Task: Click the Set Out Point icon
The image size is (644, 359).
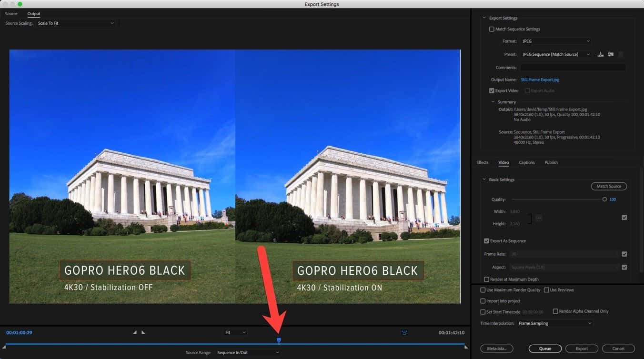Action: [143, 332]
